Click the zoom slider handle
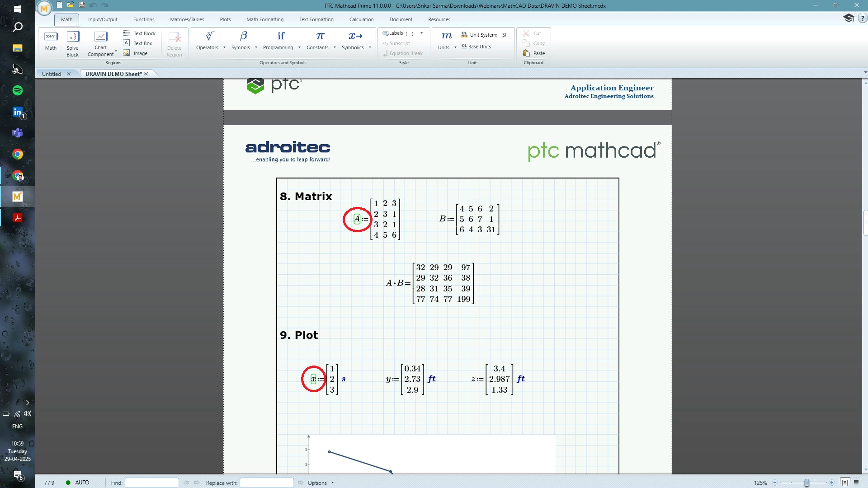The height and width of the screenshot is (488, 868). pyautogui.click(x=807, y=483)
